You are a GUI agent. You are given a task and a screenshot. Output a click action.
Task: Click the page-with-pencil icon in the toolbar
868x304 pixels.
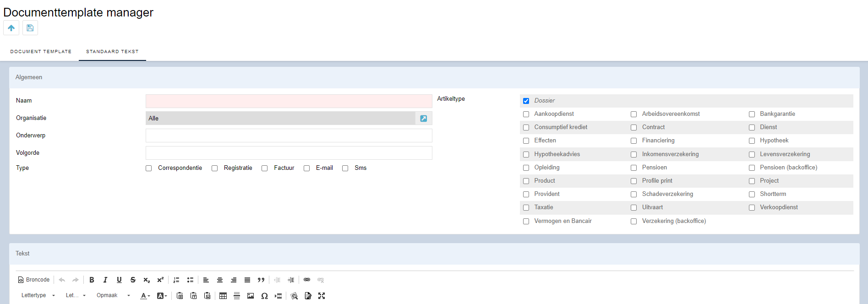[x=308, y=296]
